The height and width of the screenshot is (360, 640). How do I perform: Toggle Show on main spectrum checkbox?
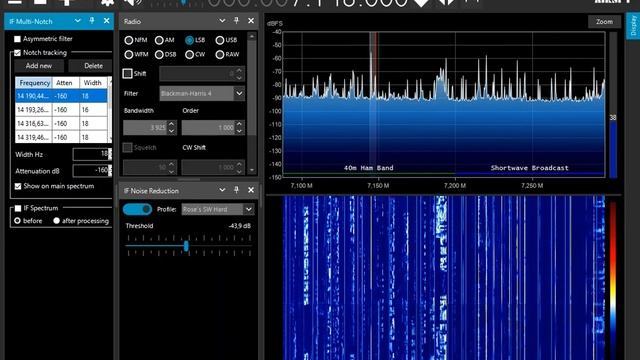[18, 186]
